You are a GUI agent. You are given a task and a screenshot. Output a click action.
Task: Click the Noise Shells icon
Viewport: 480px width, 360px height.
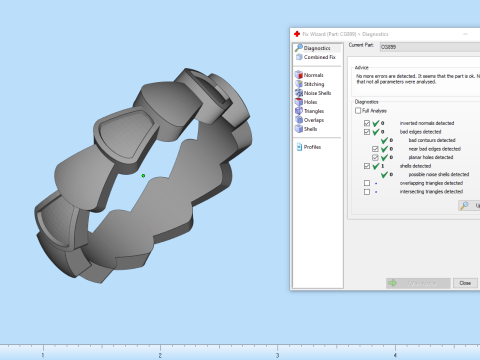pos(299,93)
